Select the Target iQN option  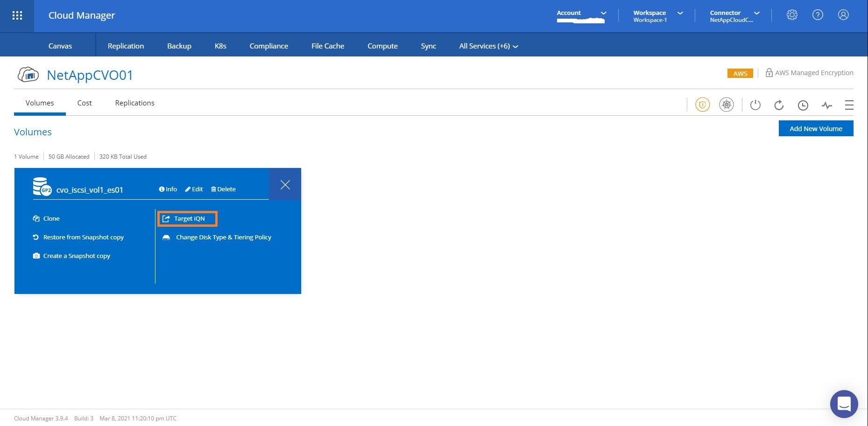(187, 219)
